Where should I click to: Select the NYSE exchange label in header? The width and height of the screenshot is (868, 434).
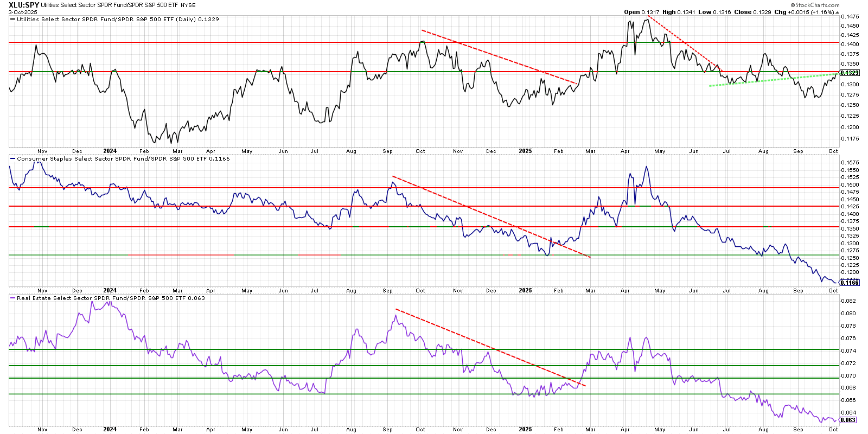click(188, 5)
